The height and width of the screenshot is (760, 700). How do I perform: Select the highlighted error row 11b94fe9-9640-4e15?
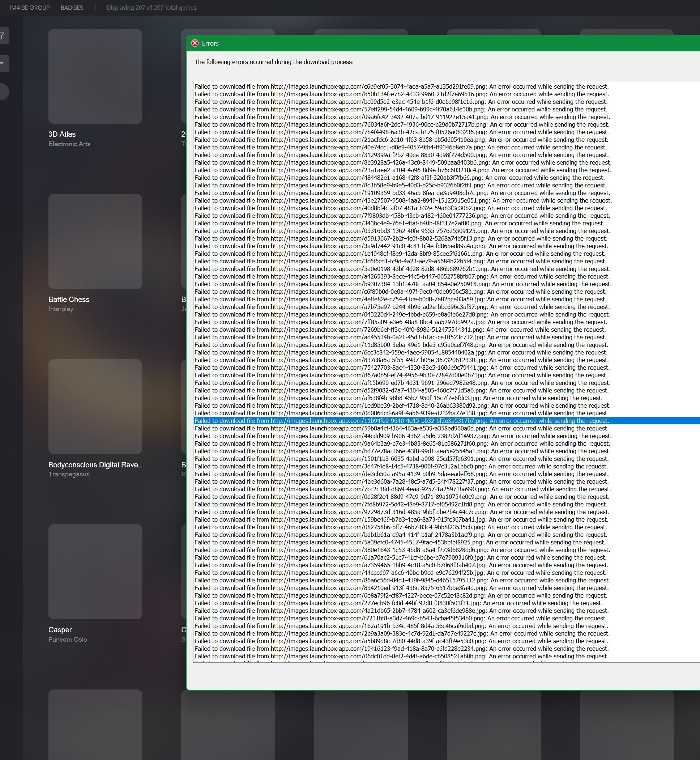tap(447, 421)
